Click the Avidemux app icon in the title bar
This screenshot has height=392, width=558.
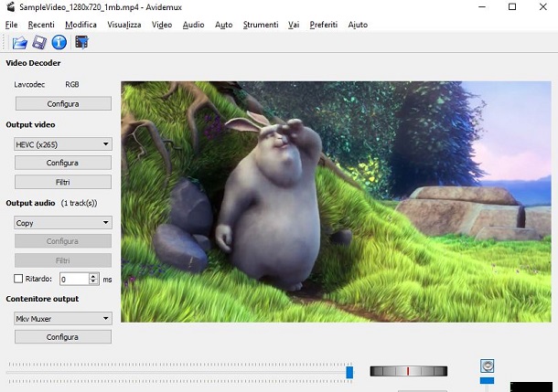(11, 6)
